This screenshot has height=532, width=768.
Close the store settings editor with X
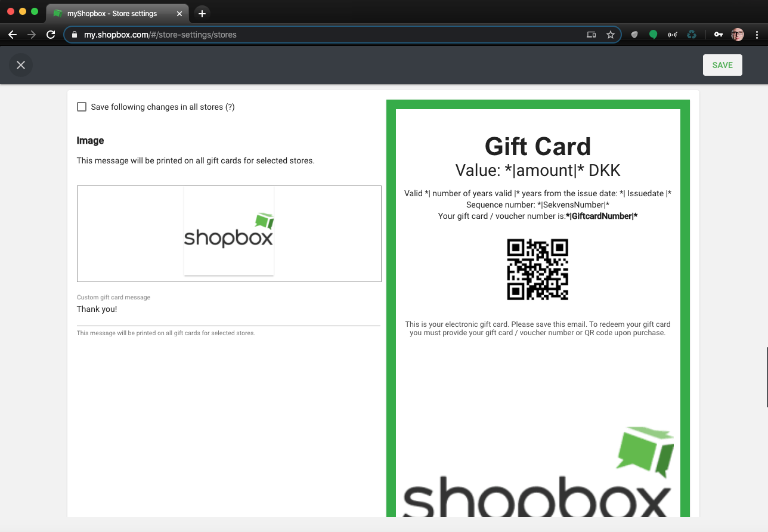pyautogui.click(x=21, y=65)
